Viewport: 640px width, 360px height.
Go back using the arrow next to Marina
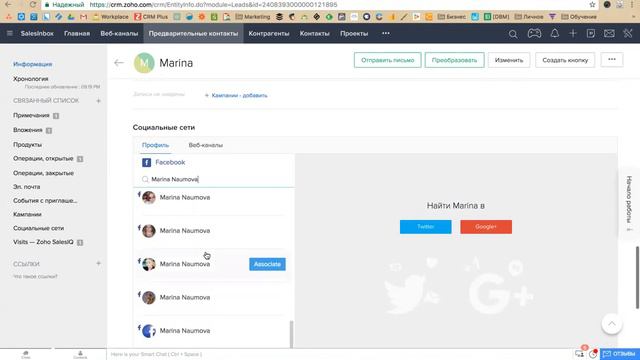(x=119, y=63)
